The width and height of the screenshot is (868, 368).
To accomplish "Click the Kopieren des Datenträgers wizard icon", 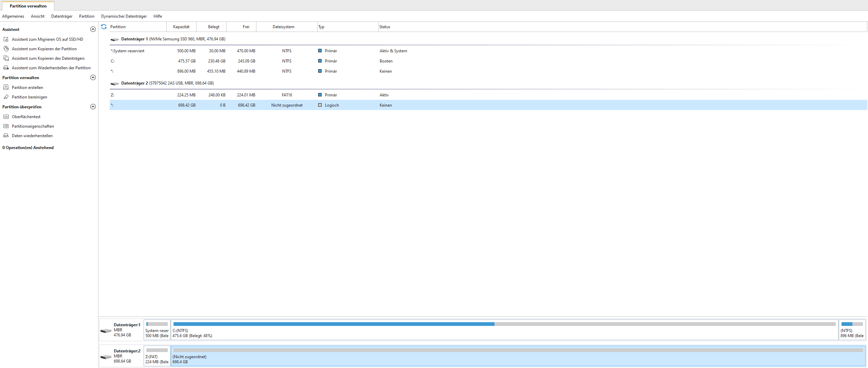I will (6, 58).
